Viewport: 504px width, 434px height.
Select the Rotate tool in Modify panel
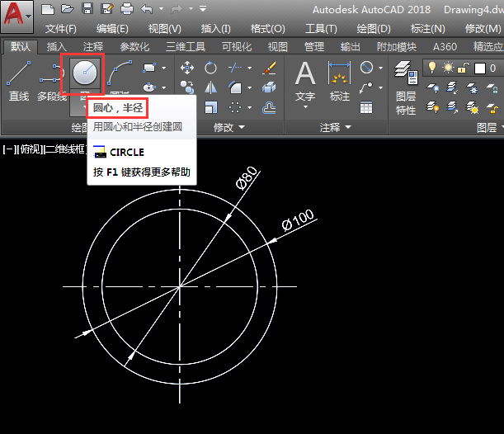point(211,68)
